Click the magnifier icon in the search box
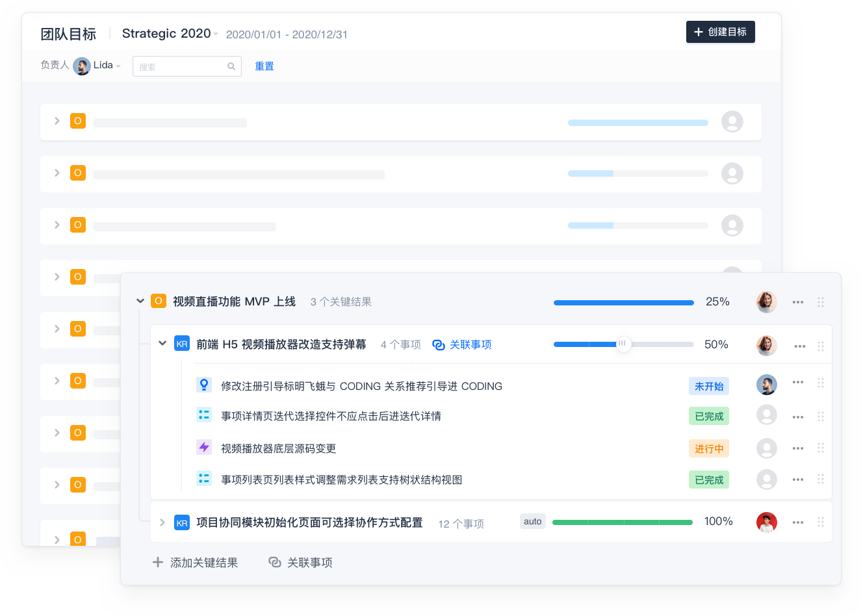Screen dimensions: 863x616 coord(231,66)
